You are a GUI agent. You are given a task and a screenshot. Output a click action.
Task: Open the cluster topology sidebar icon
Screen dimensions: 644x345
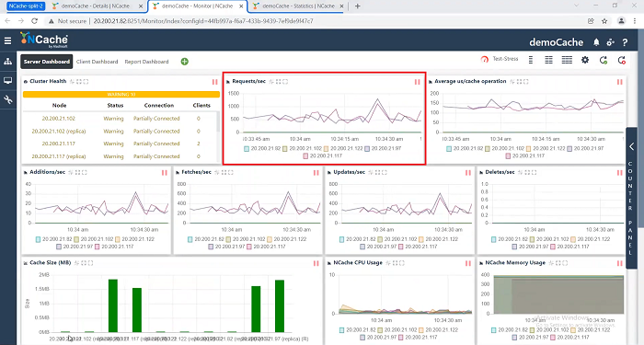pyautogui.click(x=7, y=62)
